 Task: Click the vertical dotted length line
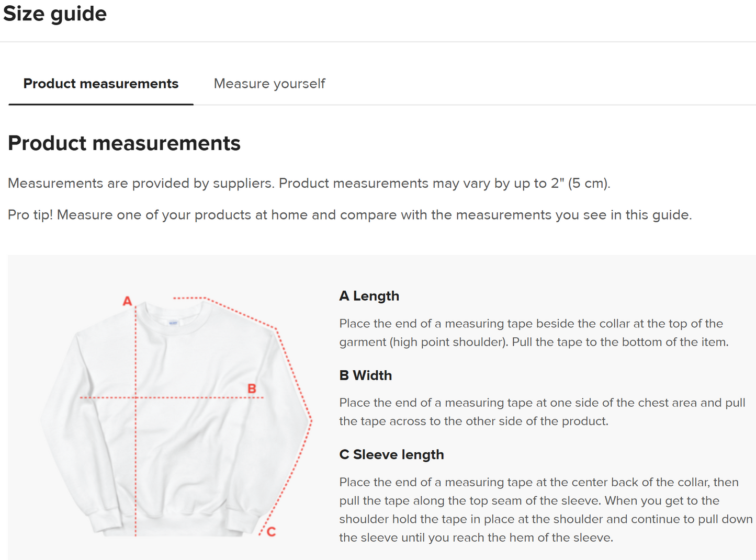136,460
